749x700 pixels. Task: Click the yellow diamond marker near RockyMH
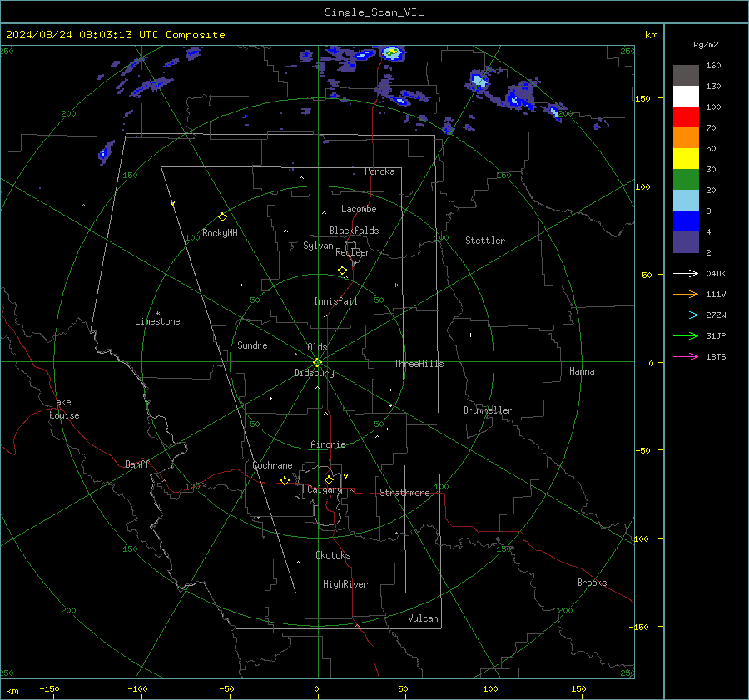pyautogui.click(x=222, y=217)
